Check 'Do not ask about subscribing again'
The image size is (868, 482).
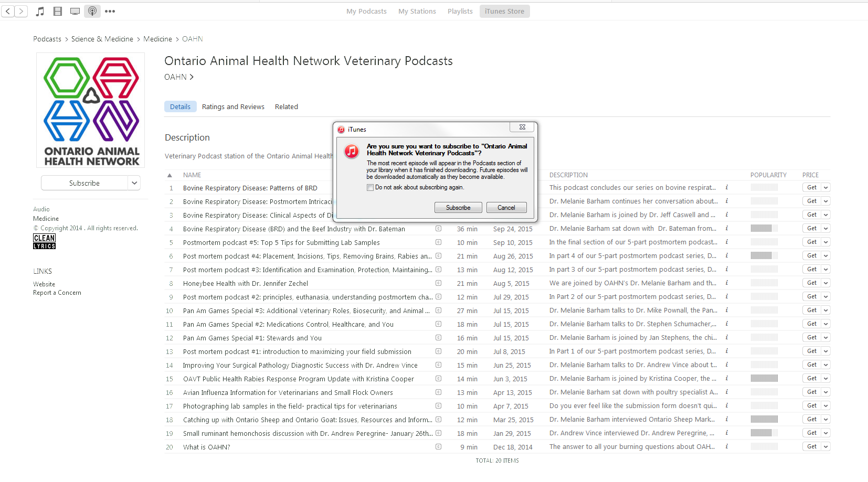370,187
